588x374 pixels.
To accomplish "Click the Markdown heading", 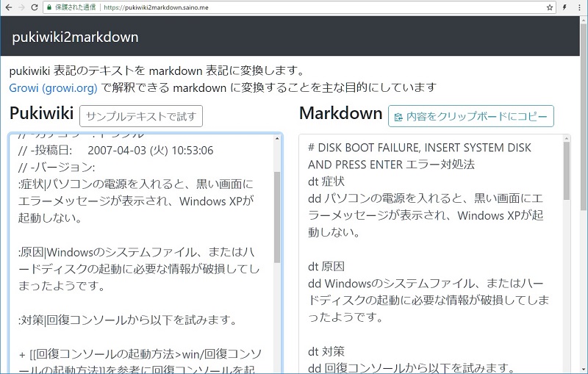I will tap(341, 113).
